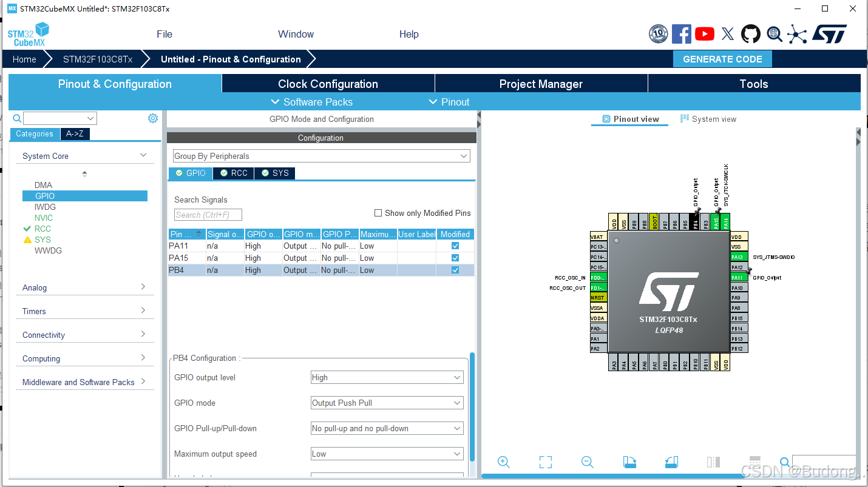Select the PA11 pin on the chip
Screen dimensions: 868x487
coord(739,277)
